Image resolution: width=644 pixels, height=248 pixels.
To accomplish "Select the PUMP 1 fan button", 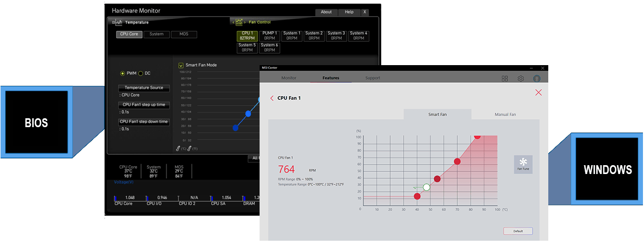I will point(269,35).
